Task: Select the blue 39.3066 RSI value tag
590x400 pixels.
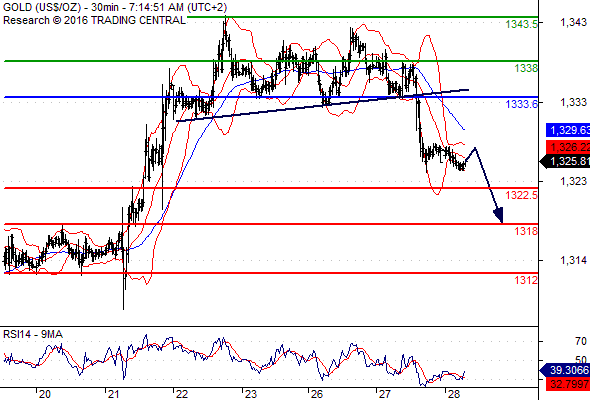Action: (565, 370)
